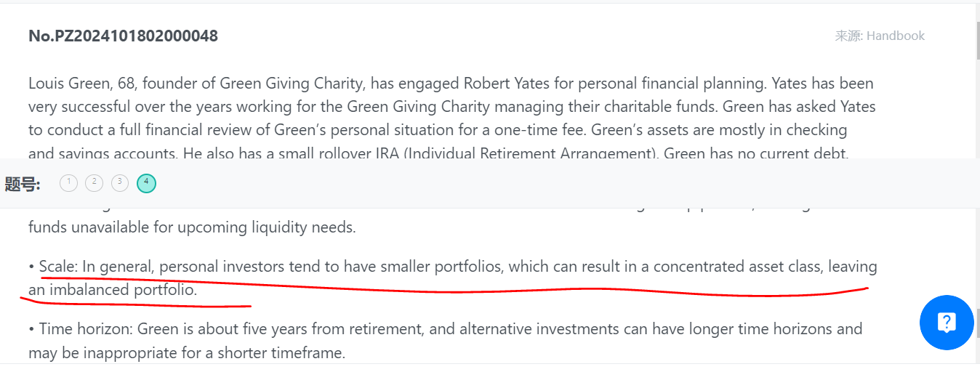Open the blue question-mark help button

[947, 322]
